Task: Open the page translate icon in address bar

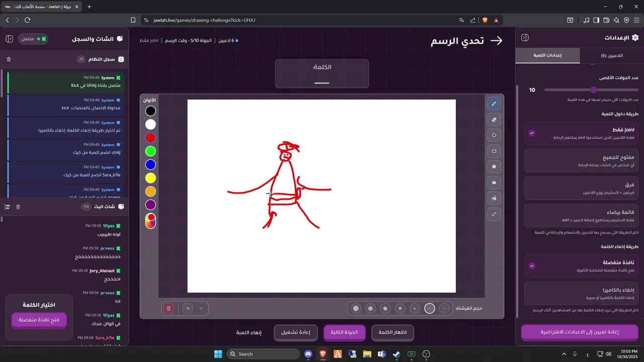Action: pos(461,20)
